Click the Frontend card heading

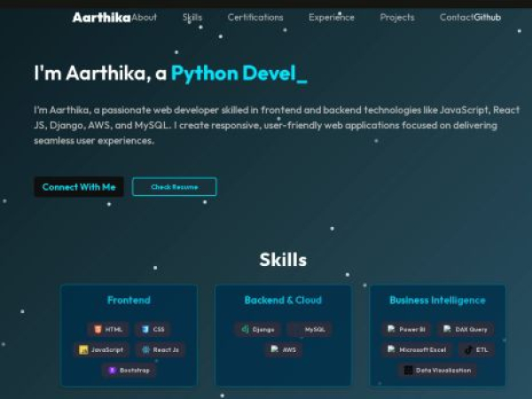[x=129, y=300]
